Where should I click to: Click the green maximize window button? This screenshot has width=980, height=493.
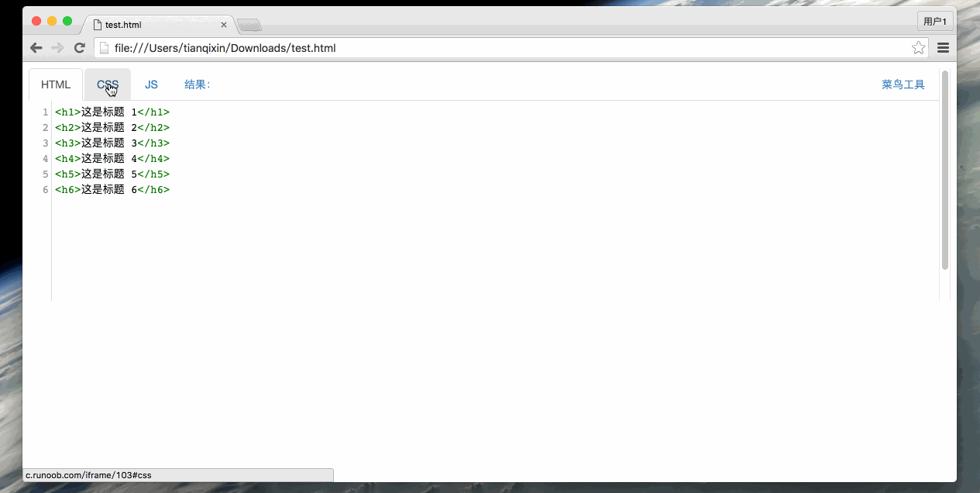(x=67, y=21)
